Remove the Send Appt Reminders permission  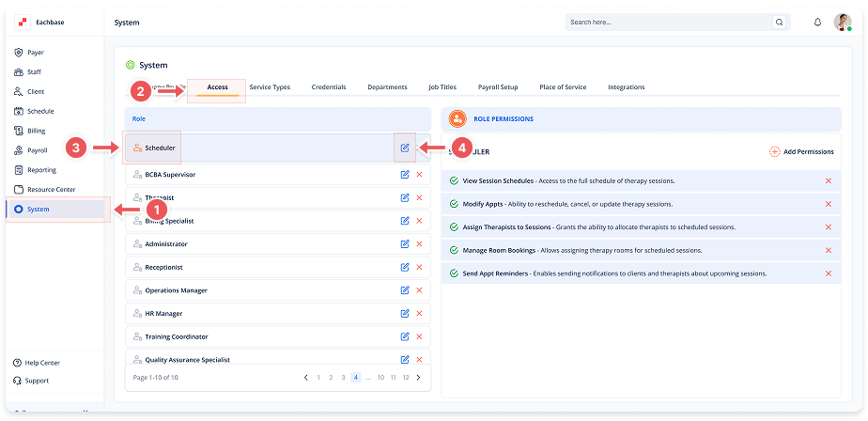[828, 273]
